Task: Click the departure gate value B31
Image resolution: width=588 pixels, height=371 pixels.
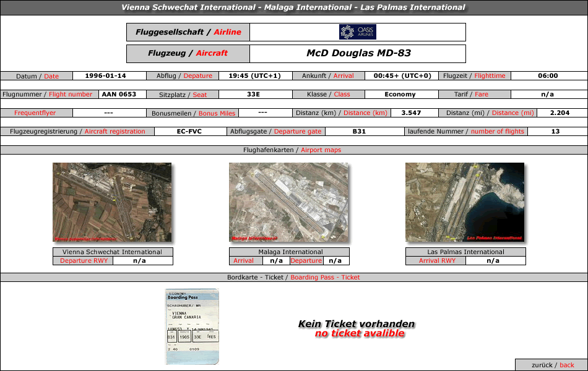Action: point(359,132)
